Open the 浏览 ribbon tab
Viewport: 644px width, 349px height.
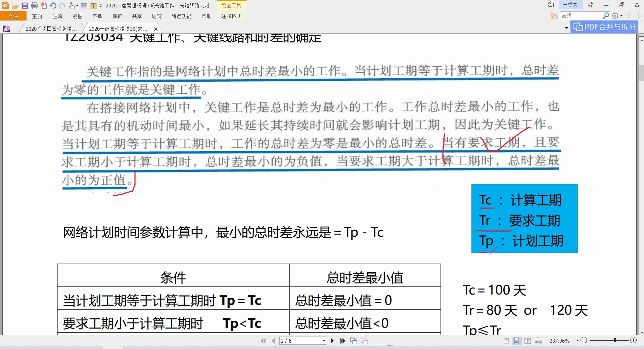point(157,16)
